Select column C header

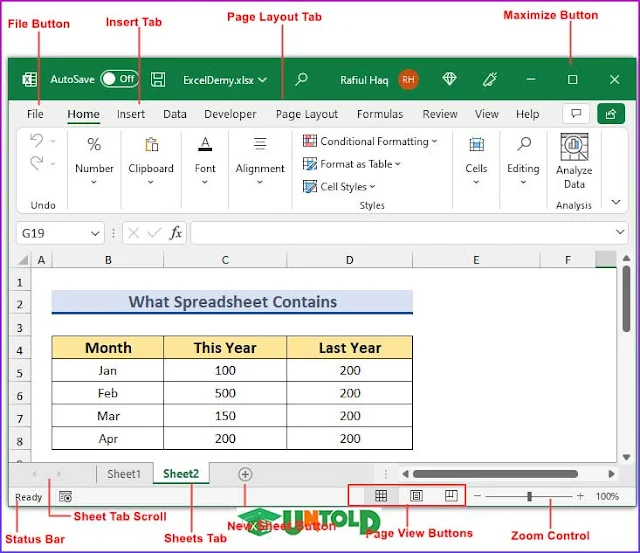click(225, 260)
